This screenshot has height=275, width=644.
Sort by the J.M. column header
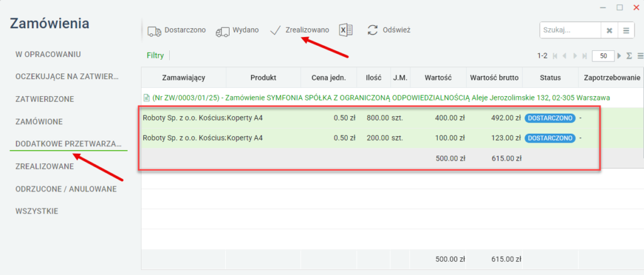400,77
